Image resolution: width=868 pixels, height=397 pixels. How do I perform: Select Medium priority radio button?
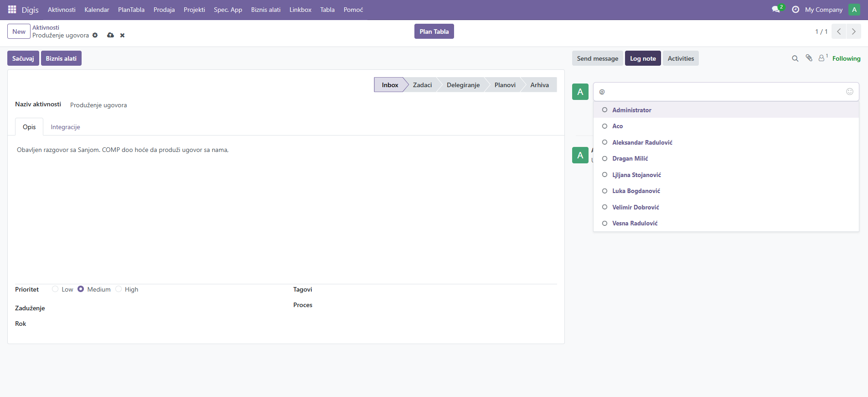point(81,289)
